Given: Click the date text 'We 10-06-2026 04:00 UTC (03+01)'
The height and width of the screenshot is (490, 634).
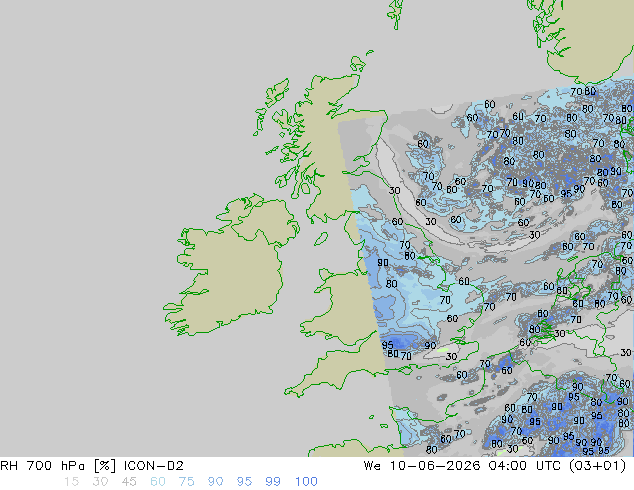Looking at the screenshot, I should (x=495, y=466).
